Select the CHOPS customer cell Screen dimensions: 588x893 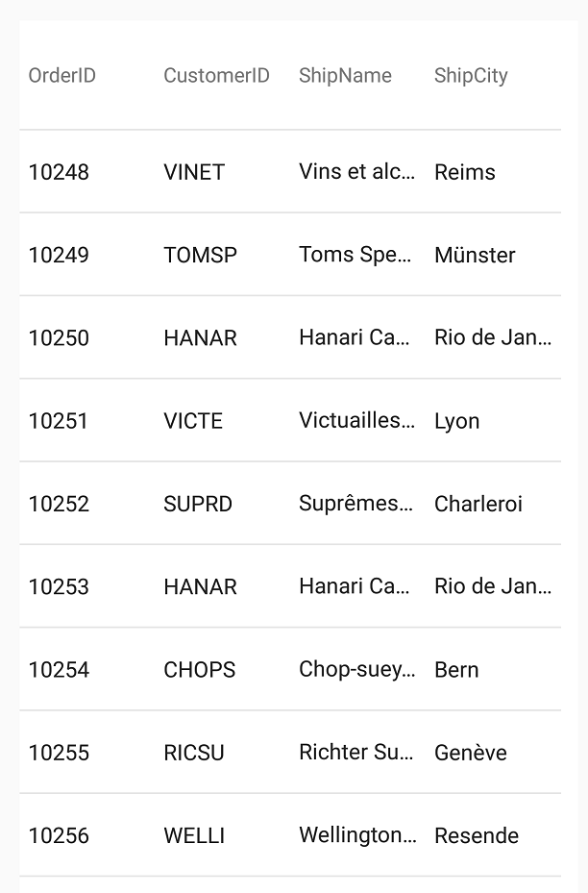pos(199,670)
